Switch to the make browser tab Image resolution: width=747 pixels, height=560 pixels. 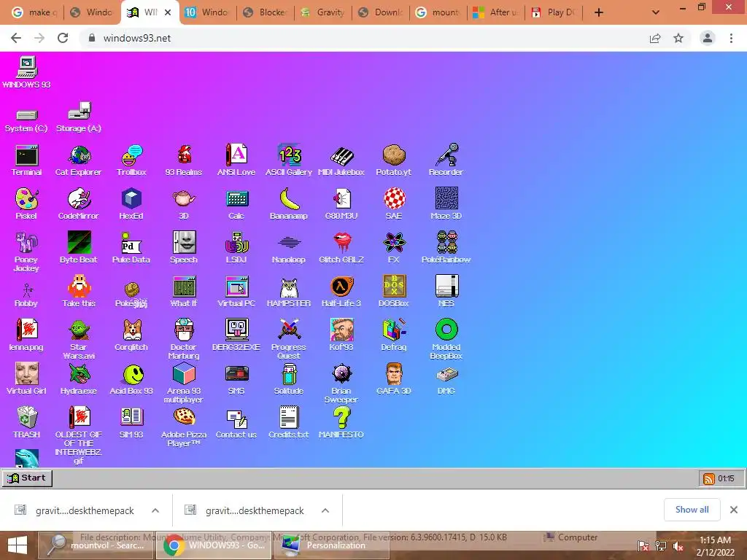(35, 12)
